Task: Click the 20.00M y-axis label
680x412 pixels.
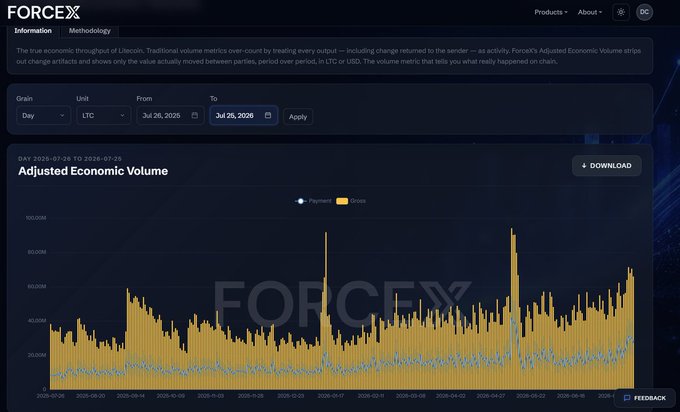Action: (x=37, y=355)
